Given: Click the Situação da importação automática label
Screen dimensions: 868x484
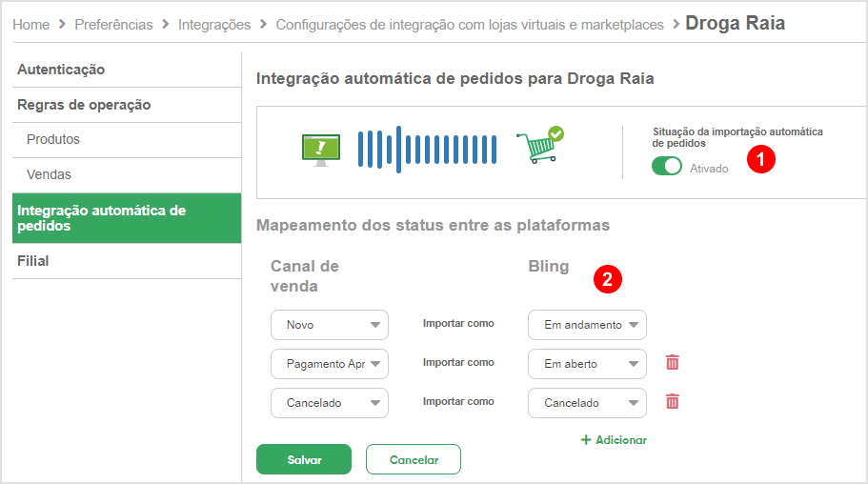Looking at the screenshot, I should point(737,137).
